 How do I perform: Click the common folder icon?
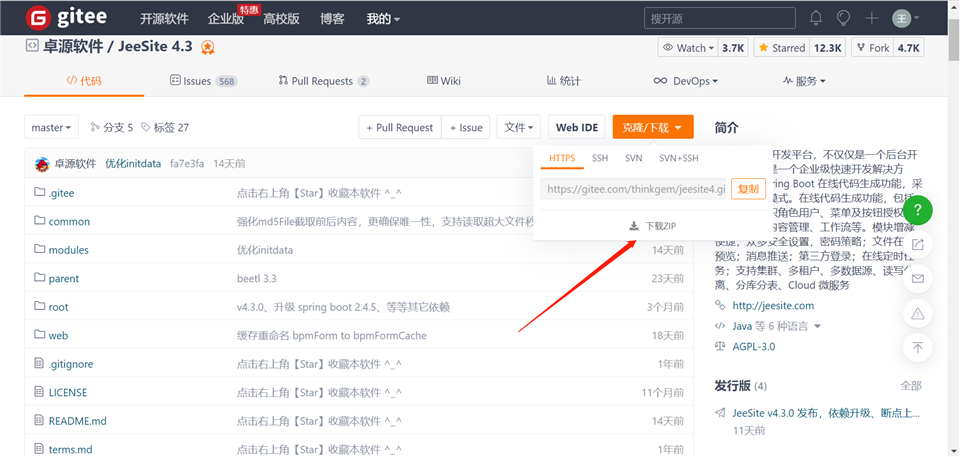(40, 221)
